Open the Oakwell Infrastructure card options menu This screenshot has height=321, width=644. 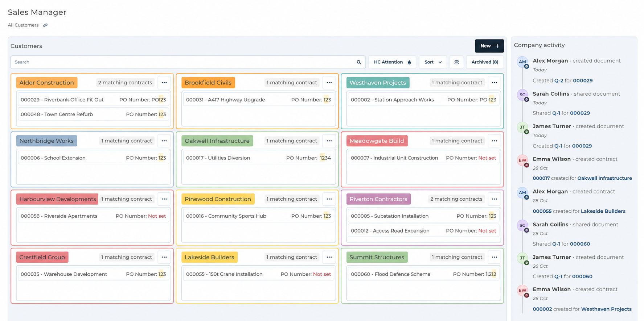click(x=329, y=141)
